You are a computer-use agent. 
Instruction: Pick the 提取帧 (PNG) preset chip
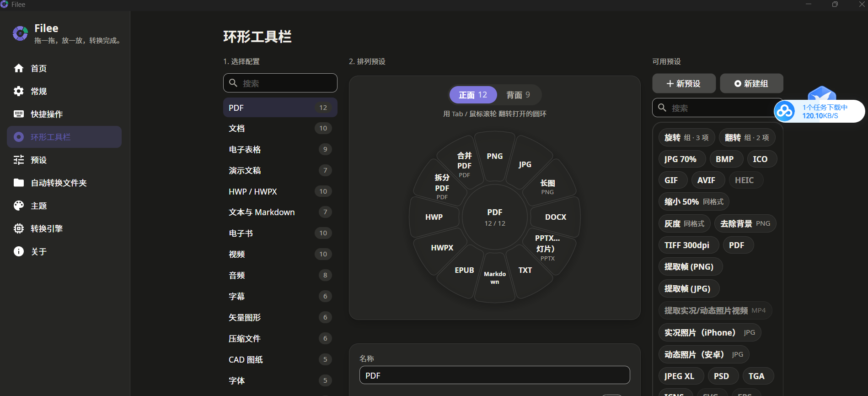(x=691, y=266)
